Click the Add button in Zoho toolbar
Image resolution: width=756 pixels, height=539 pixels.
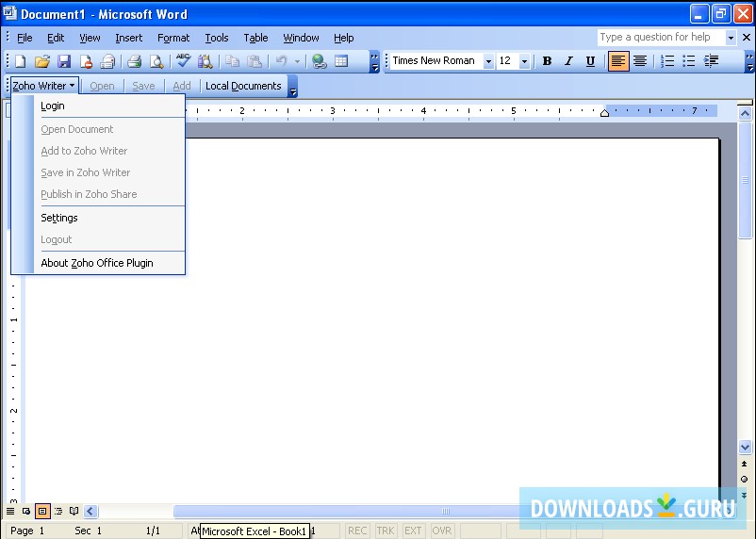[x=182, y=86]
